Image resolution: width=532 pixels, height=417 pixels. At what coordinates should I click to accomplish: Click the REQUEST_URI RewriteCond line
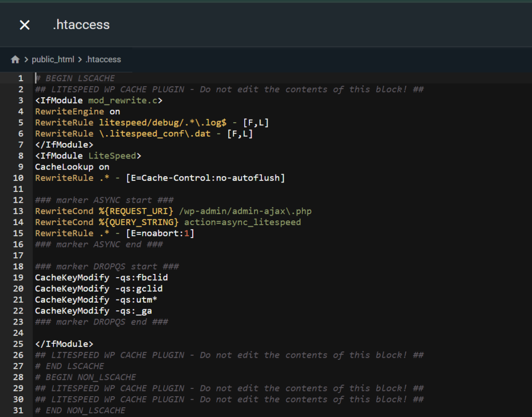pyautogui.click(x=174, y=211)
